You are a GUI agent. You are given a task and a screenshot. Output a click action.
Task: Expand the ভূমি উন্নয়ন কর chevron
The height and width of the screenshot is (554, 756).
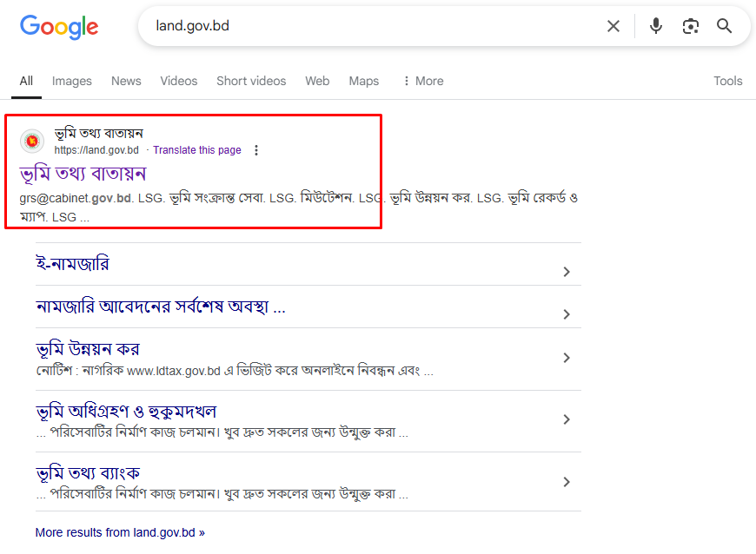(x=567, y=358)
